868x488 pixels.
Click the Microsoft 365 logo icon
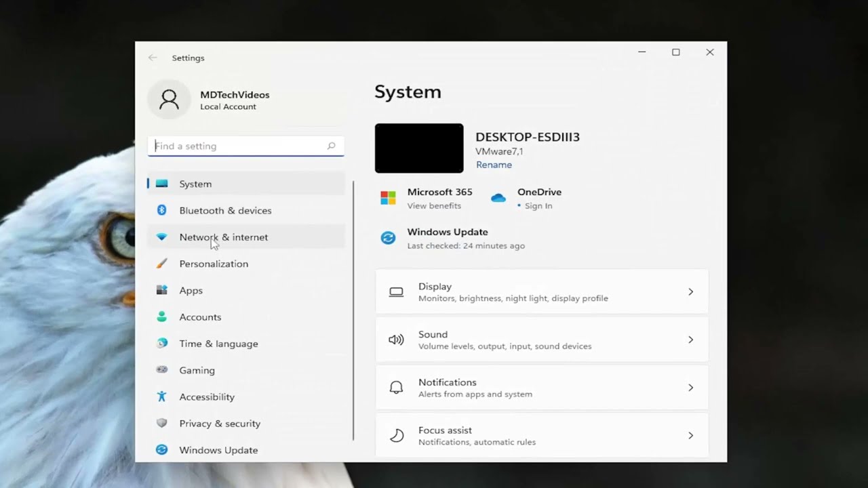point(388,198)
